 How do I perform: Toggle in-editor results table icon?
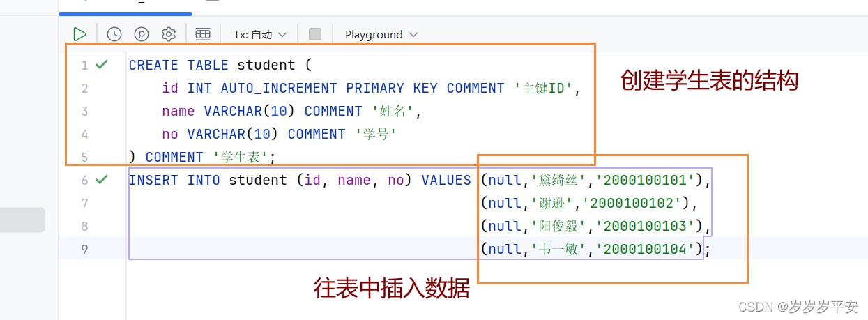coord(203,34)
